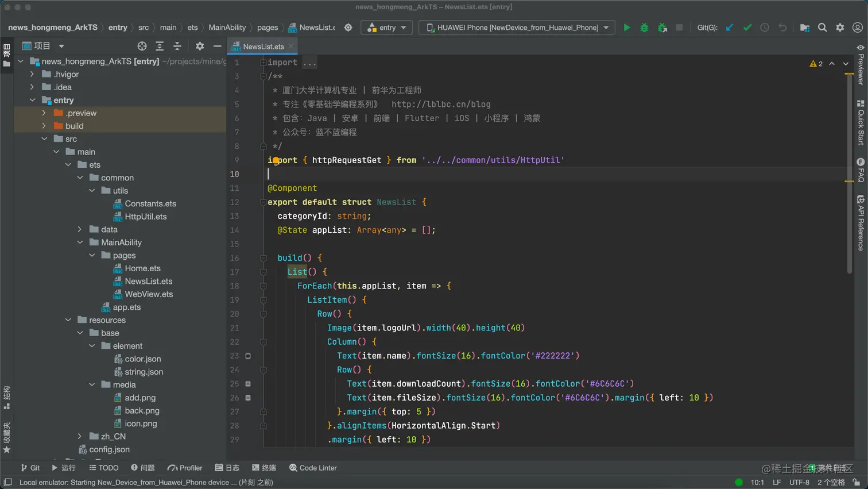Hide the project panel using minus icon
868x489 pixels.
point(217,46)
